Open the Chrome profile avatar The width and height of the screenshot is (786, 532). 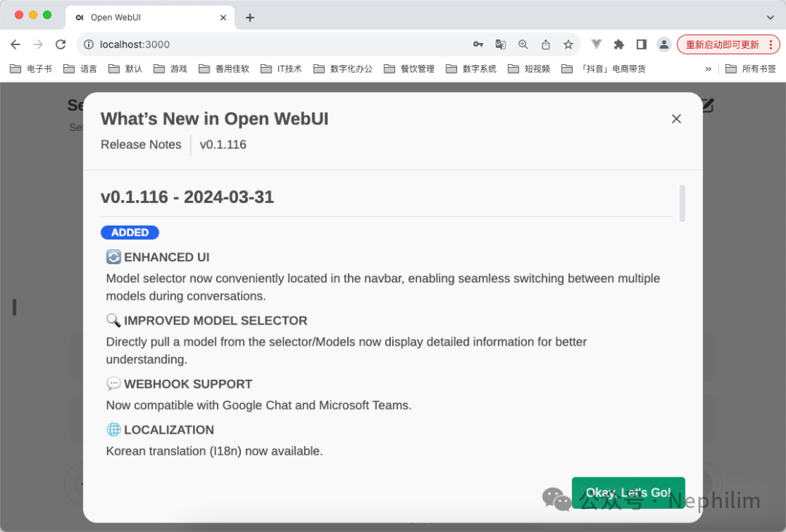664,44
